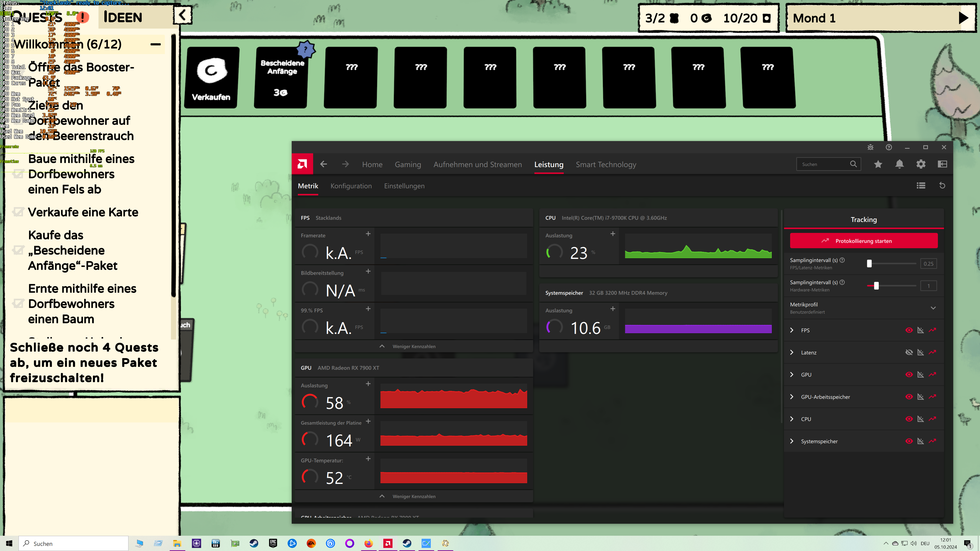Open the Home tab
Viewport: 980px width, 551px height.
pos(372,164)
